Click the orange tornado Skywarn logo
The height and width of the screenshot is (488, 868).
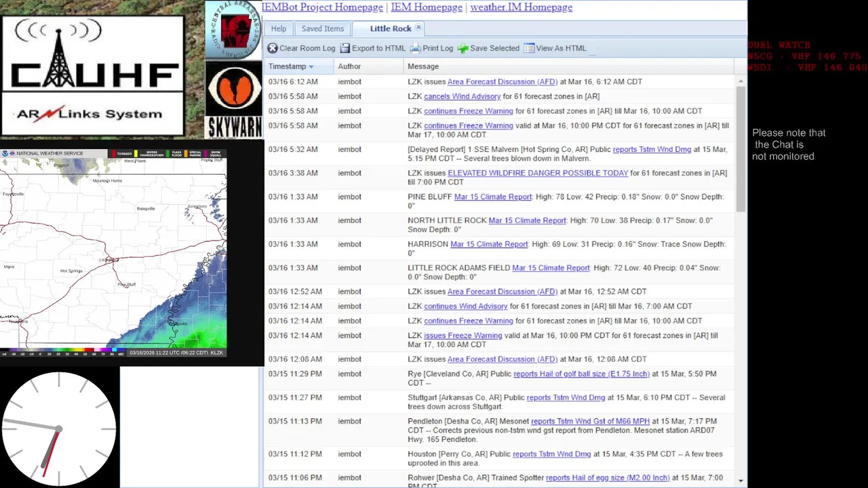point(233,89)
